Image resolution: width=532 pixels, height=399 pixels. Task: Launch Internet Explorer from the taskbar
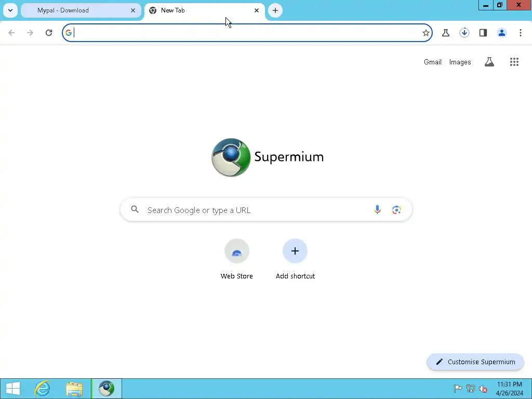pos(43,389)
